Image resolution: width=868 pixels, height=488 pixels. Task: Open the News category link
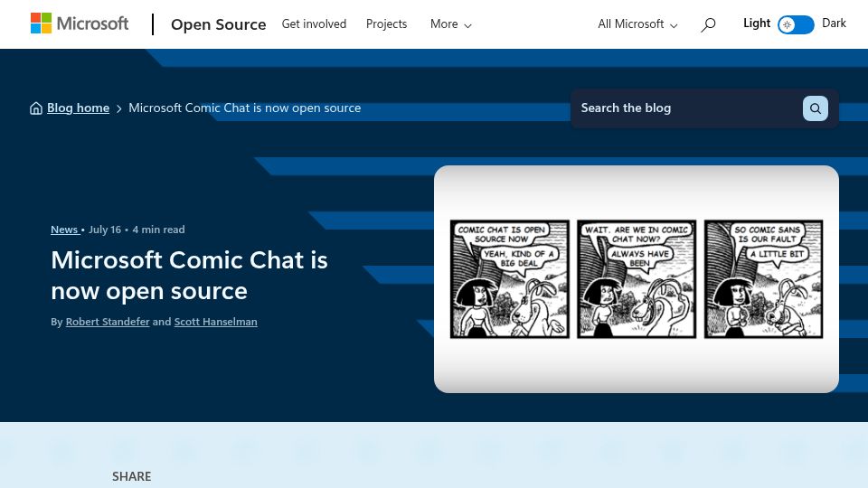point(64,230)
